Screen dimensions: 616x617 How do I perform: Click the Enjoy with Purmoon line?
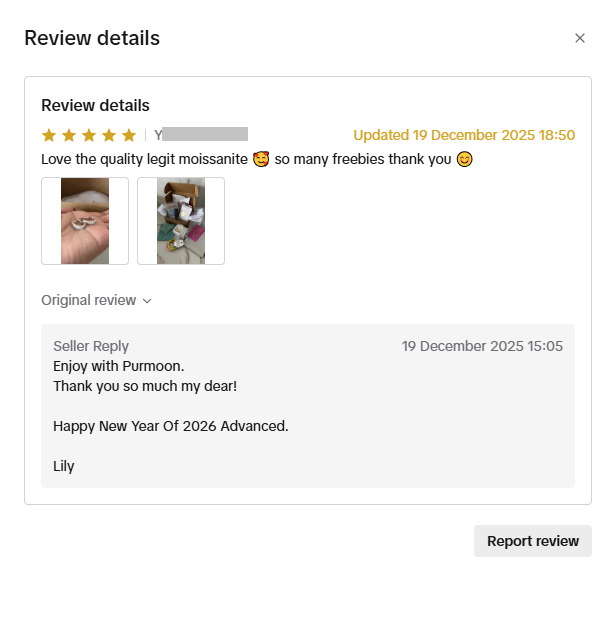coord(118,366)
